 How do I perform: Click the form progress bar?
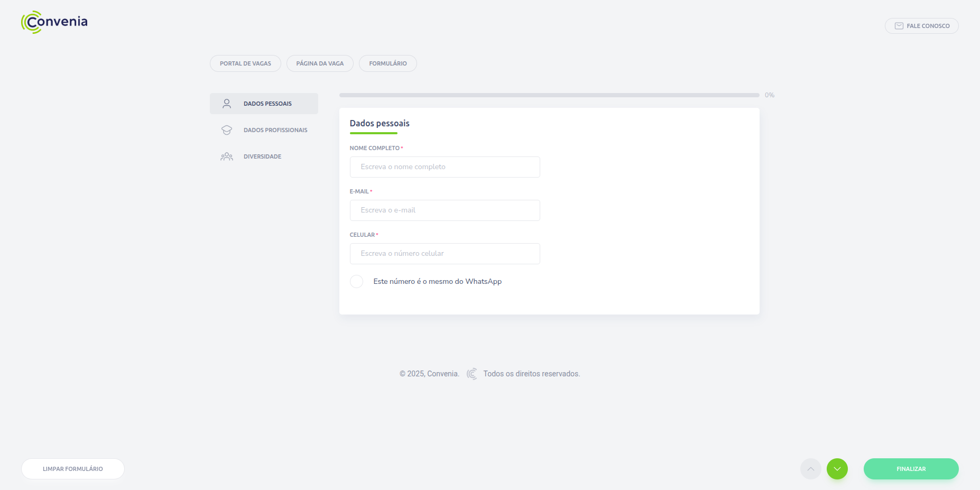[x=549, y=95]
